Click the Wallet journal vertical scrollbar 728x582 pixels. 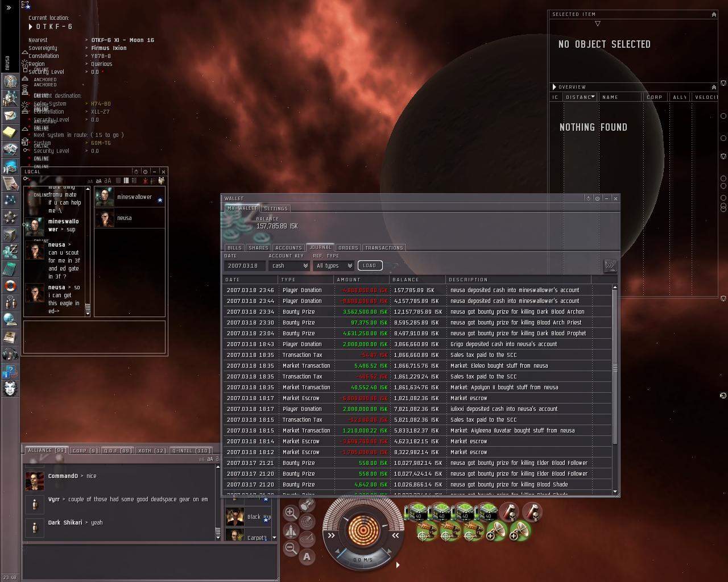pyautogui.click(x=615, y=390)
